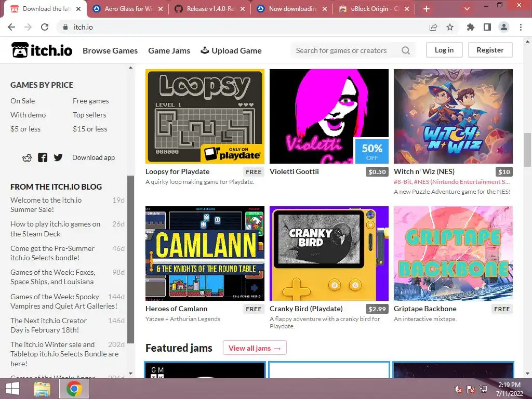The height and width of the screenshot is (399, 532).
Task: Open the $15 or less link
Action: tap(89, 129)
